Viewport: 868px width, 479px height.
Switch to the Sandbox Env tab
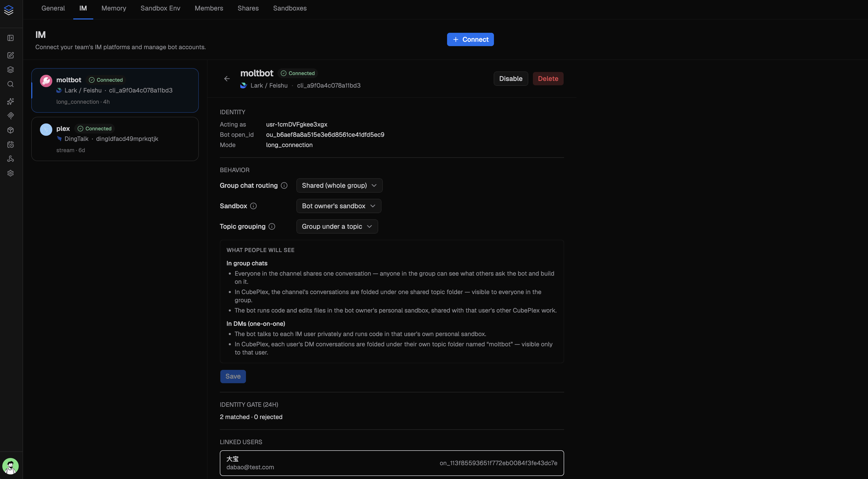click(160, 8)
